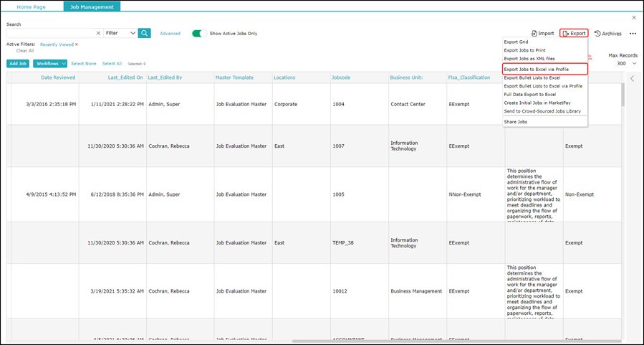Open the three-dot more options menu
The height and width of the screenshot is (345, 644).
[x=633, y=34]
